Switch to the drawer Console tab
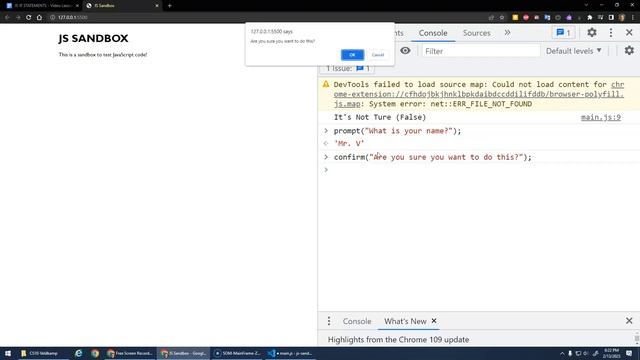Image resolution: width=640 pixels, height=360 pixels. coord(357,321)
